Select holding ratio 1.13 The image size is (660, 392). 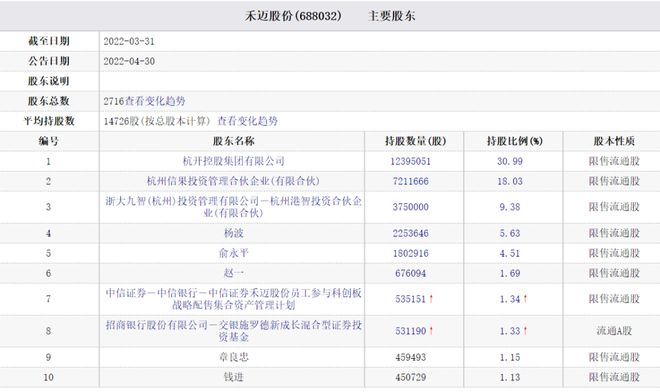(x=510, y=377)
